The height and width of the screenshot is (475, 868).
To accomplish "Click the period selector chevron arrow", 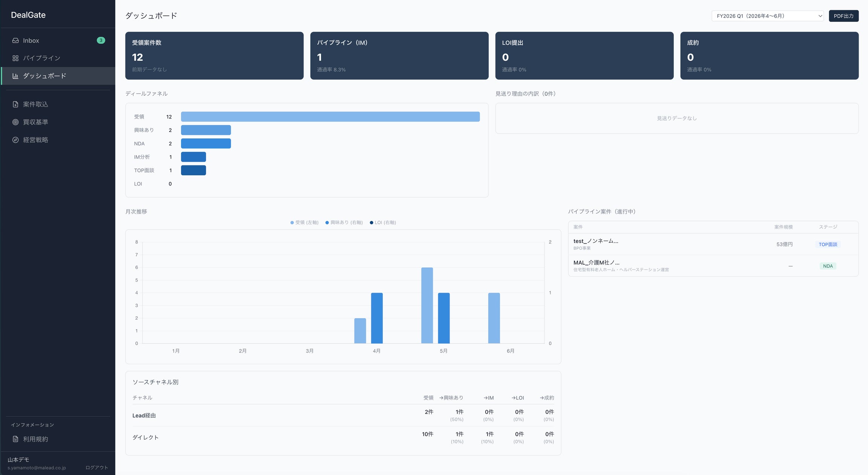I will (820, 16).
